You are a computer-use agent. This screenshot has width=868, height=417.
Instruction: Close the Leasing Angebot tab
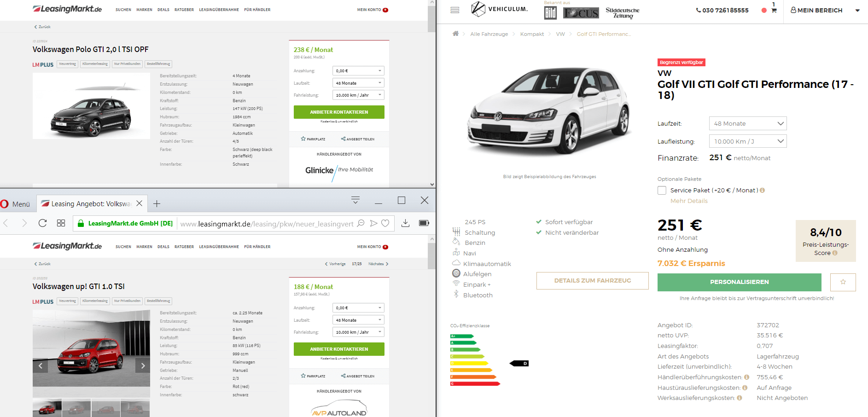click(139, 203)
